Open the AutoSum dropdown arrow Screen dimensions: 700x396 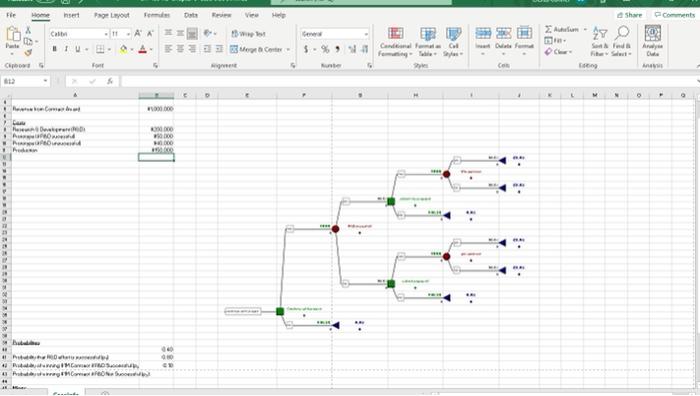585,29
